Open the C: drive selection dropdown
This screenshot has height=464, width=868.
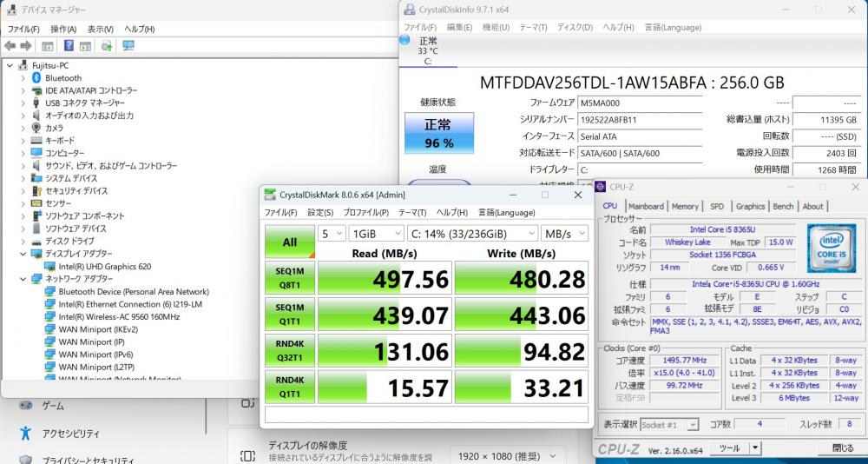pos(471,234)
